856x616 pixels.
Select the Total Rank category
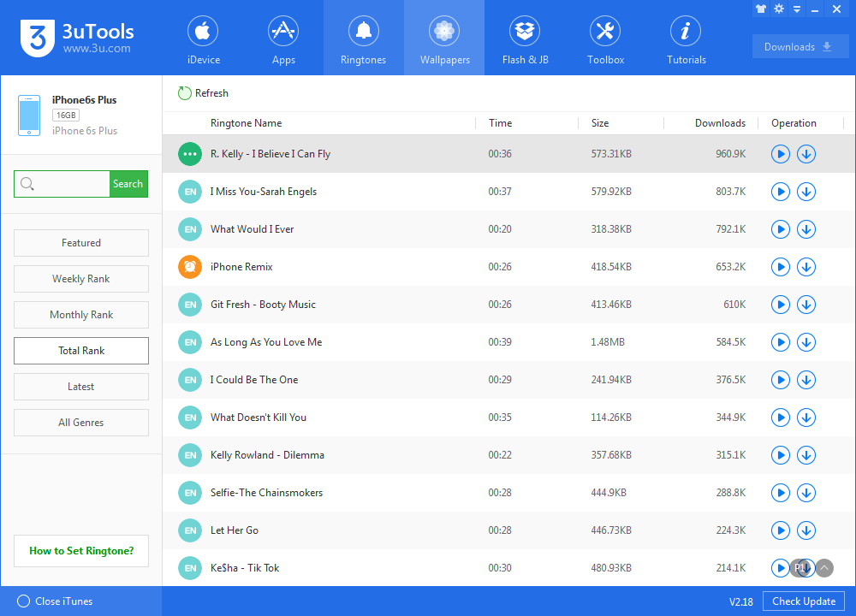click(x=81, y=351)
